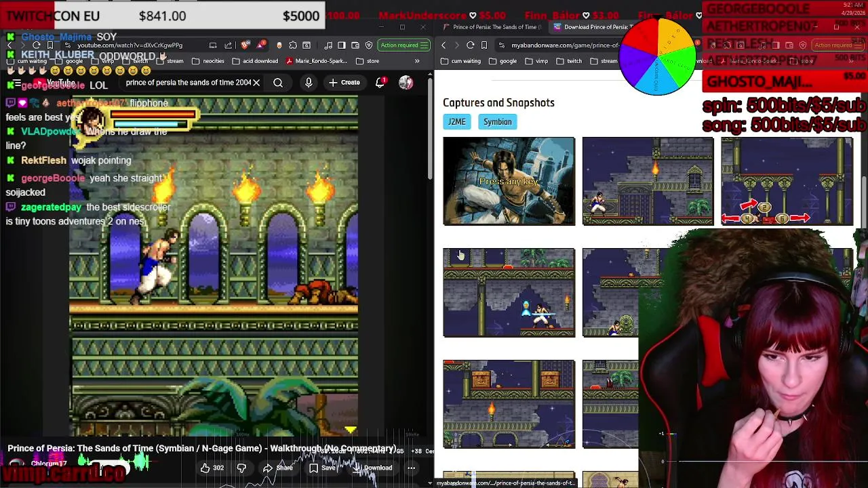Select the J2ME captures filter
868x488 pixels.
(456, 122)
